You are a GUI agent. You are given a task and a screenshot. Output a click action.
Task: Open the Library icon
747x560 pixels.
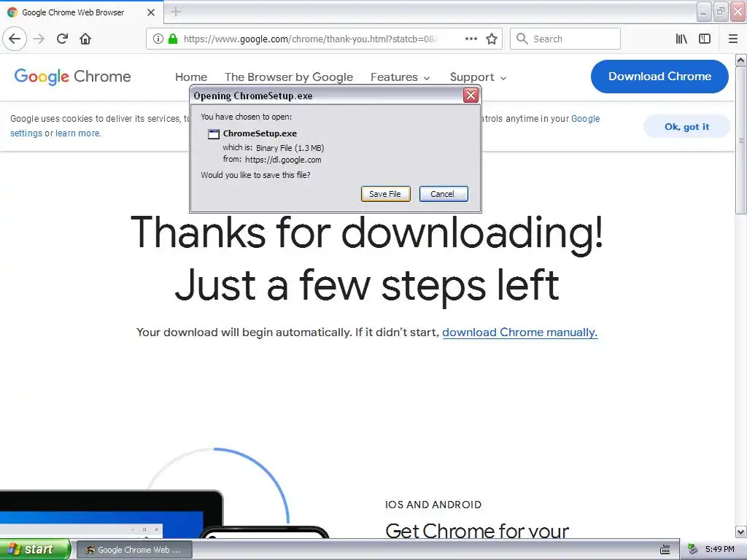click(x=681, y=39)
